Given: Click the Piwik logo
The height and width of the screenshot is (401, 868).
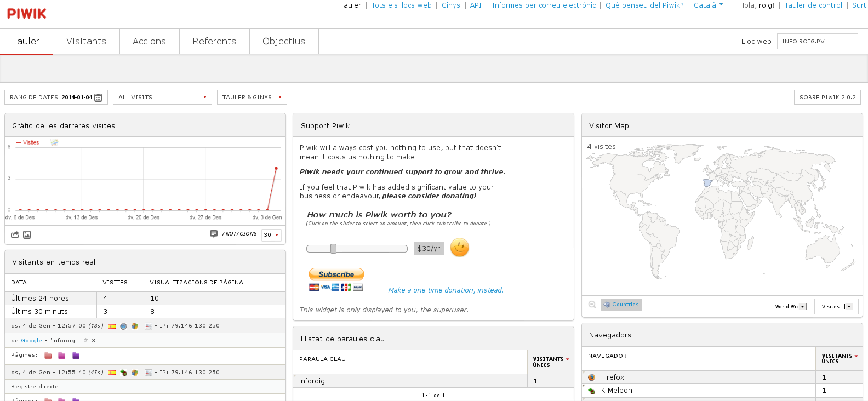Looking at the screenshot, I should [26, 14].
